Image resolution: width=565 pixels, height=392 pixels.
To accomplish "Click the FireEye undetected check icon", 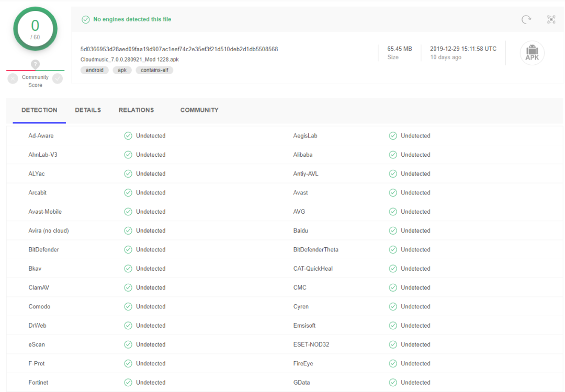I will click(393, 364).
